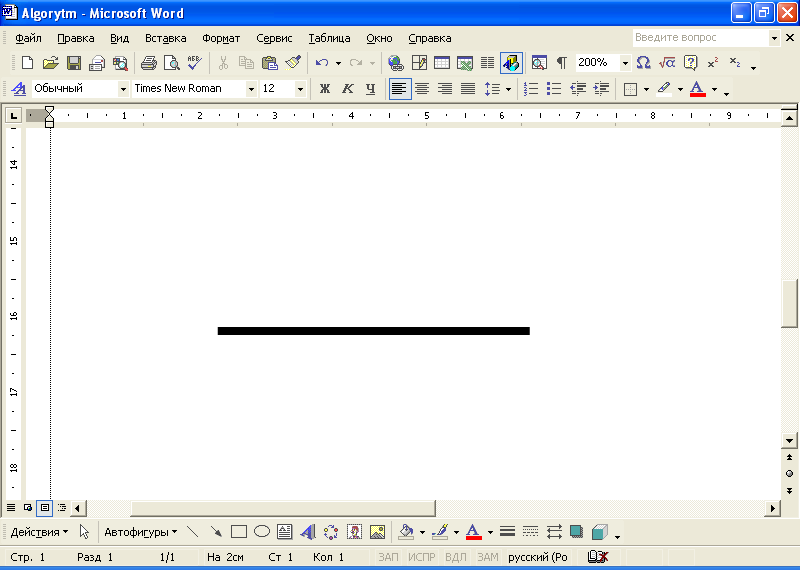Apply subscript formatting (x₂)
The image size is (800, 570).
click(x=735, y=63)
